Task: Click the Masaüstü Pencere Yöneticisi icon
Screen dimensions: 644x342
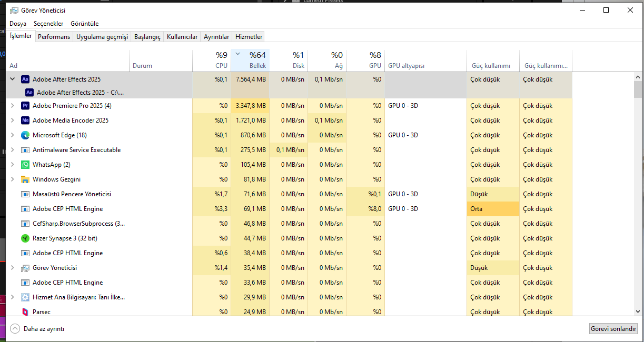Action: click(x=25, y=194)
